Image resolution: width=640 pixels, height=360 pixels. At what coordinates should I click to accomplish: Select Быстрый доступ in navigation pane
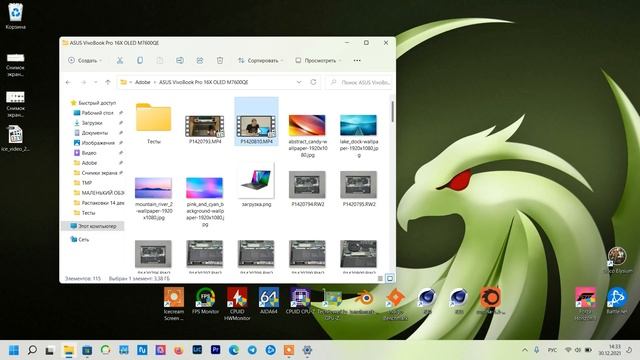tap(93, 103)
